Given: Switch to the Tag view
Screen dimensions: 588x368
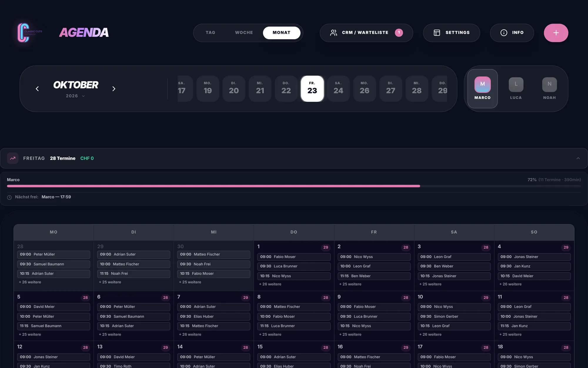Looking at the screenshot, I should [x=210, y=33].
